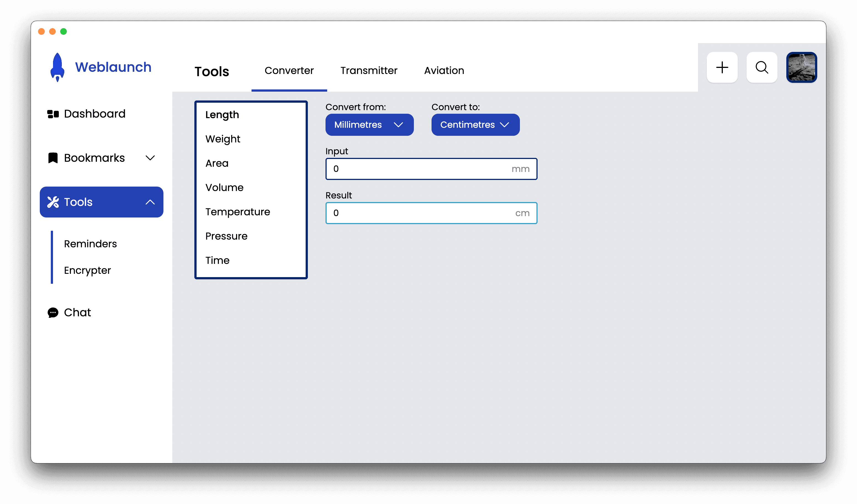857x504 pixels.
Task: Switch to the Transmitter tab
Action: tap(369, 70)
